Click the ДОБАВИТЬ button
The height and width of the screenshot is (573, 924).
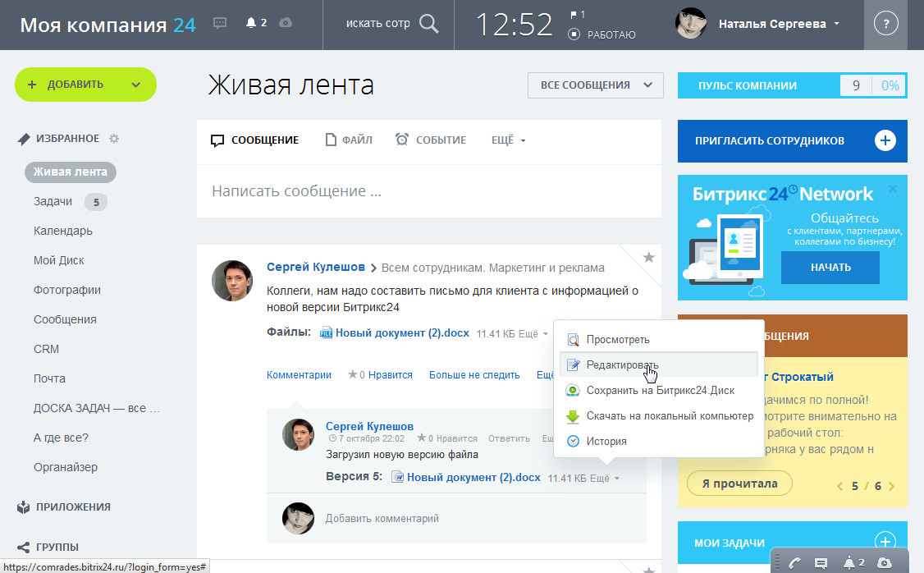85,85
